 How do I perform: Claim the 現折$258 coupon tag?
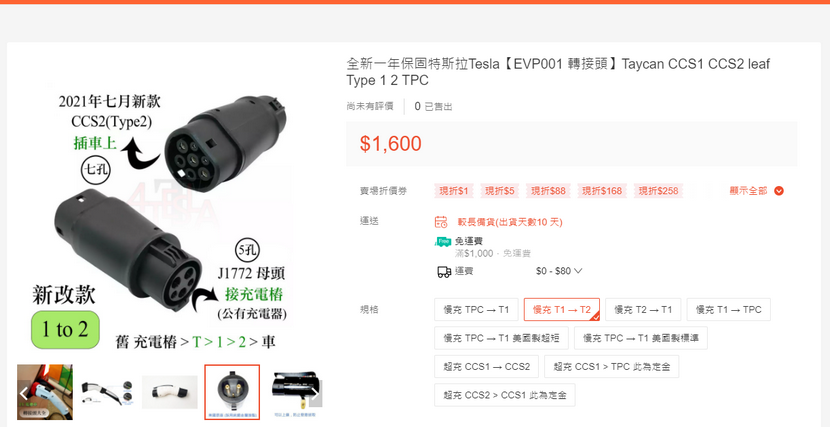658,191
